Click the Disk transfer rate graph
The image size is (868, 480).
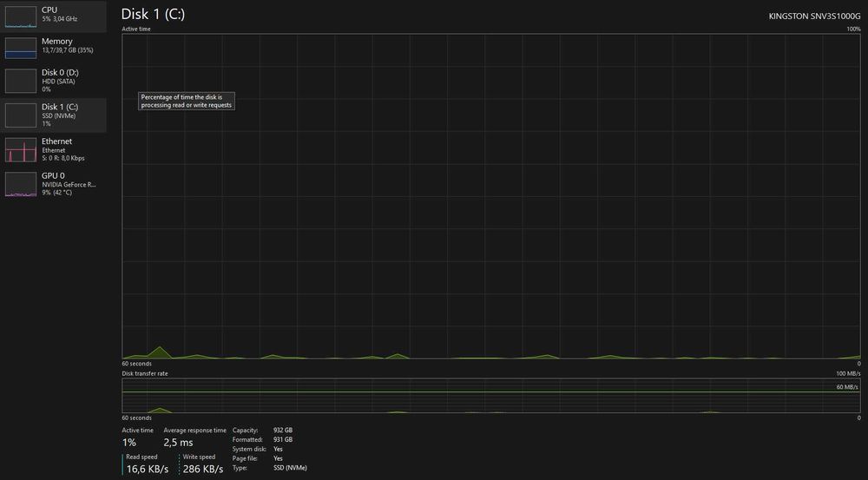491,396
